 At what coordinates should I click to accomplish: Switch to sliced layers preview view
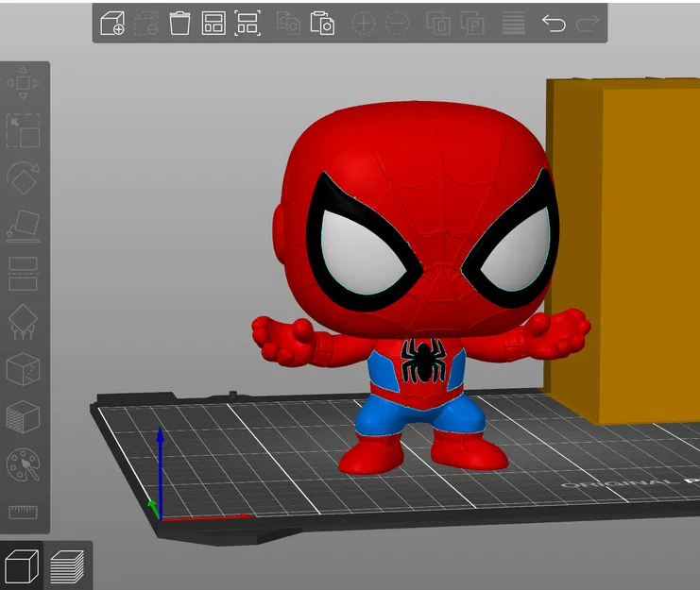67,566
